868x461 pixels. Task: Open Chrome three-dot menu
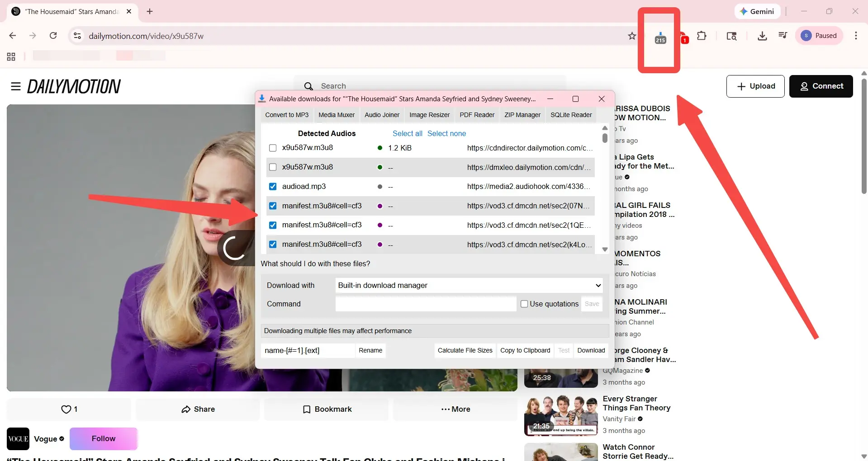(x=856, y=36)
